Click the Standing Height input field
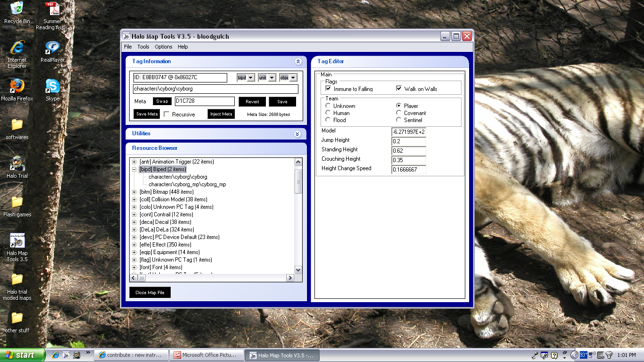This screenshot has width=644, height=362. click(409, 151)
